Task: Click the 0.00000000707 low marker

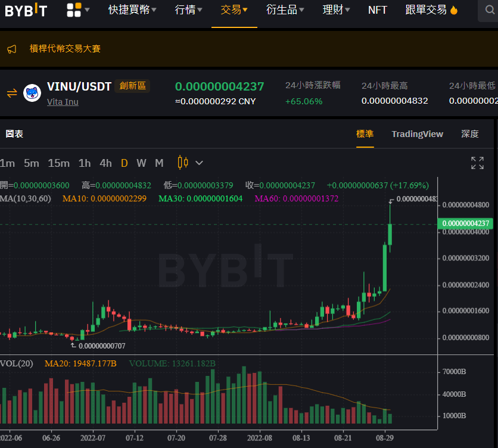Action: tap(102, 346)
